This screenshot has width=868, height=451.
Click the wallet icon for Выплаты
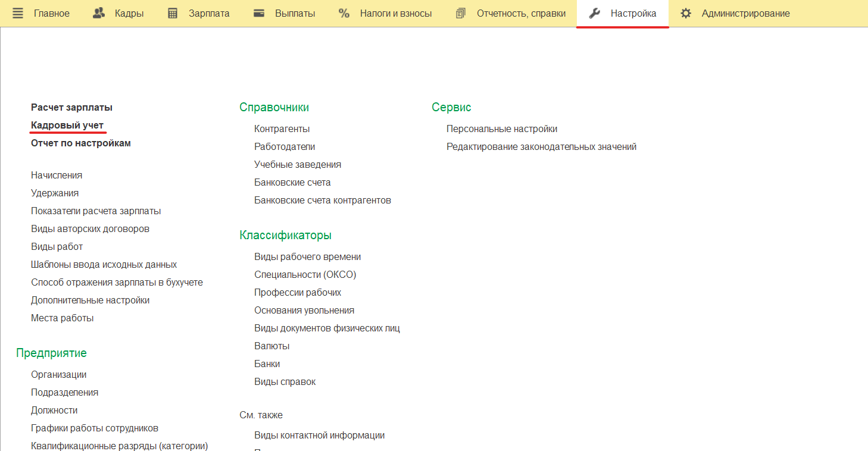[x=259, y=13]
